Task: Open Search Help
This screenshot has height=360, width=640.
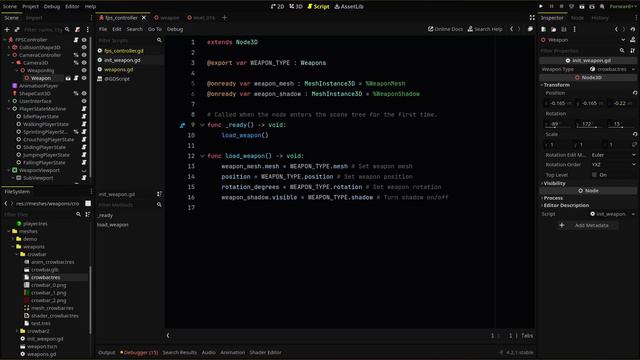Action: tap(484, 29)
